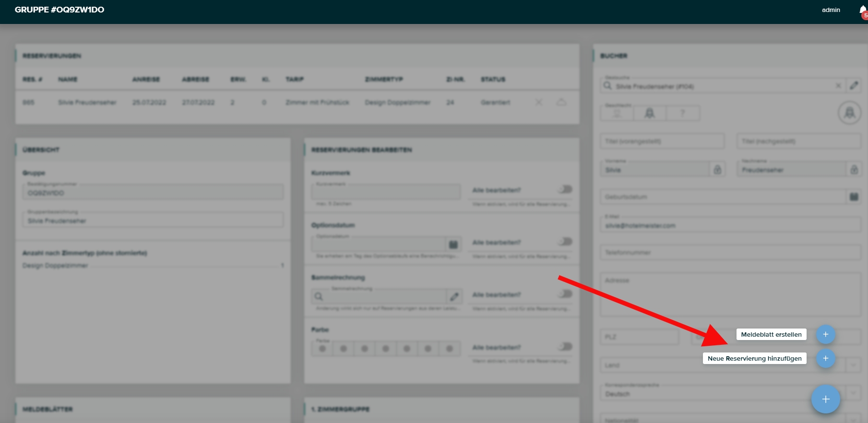Screen dimensions: 868x423
Task: Enable 'Alle bearbeiten?' switch for Optionsdatum
Action: click(x=565, y=242)
